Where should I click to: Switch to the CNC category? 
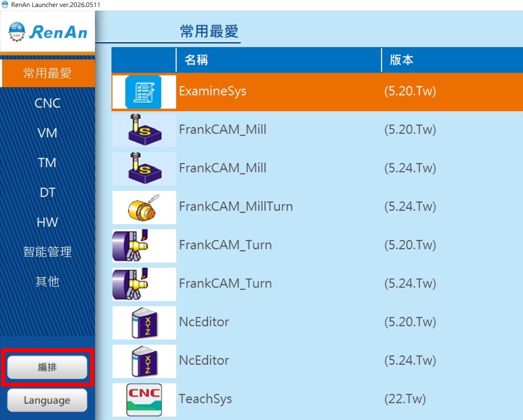pyautogui.click(x=48, y=103)
